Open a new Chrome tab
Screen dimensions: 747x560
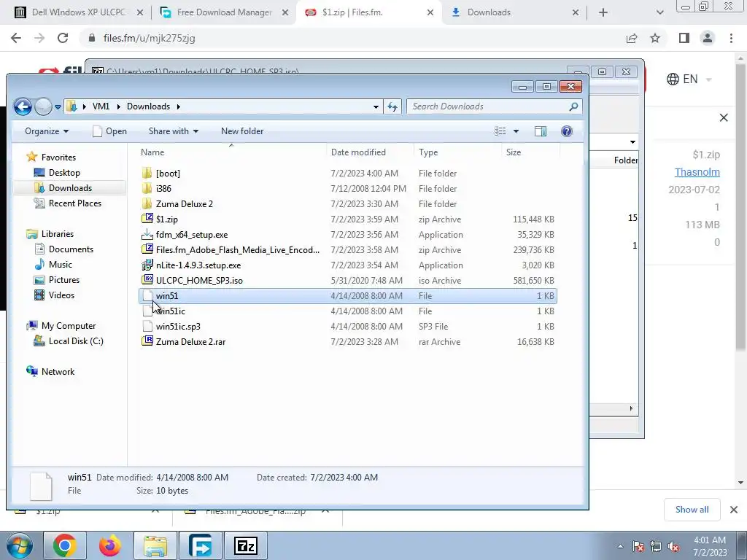point(603,12)
